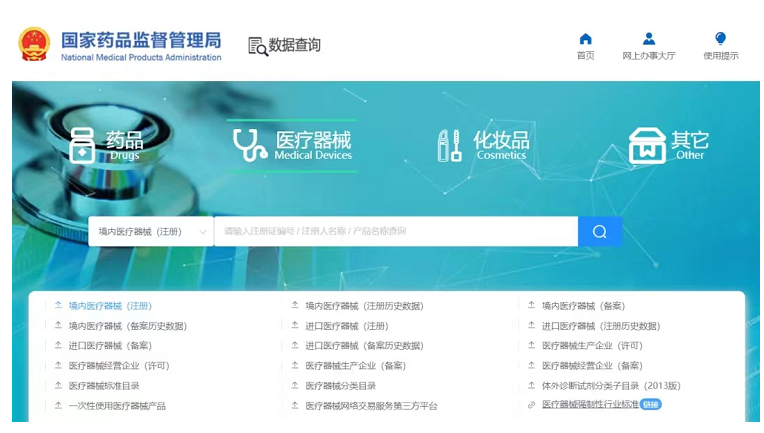The width and height of the screenshot is (764, 433).
Task: Click the blue search magnifier button
Action: pyautogui.click(x=599, y=232)
